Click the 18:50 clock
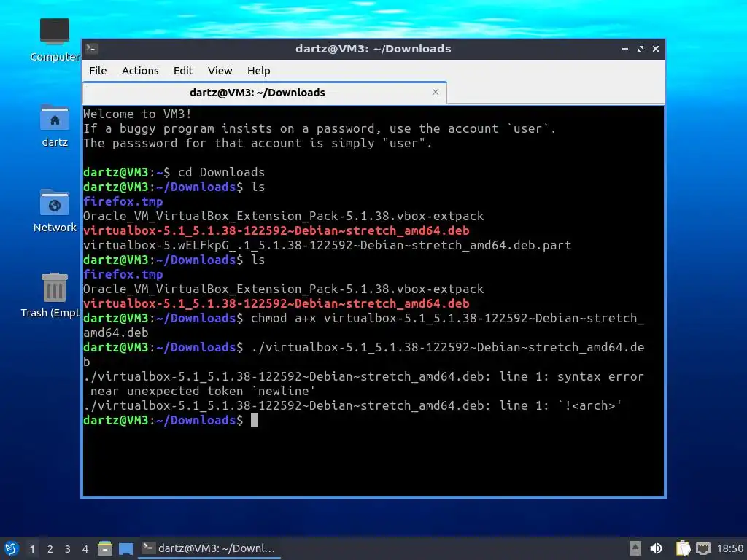 729,548
